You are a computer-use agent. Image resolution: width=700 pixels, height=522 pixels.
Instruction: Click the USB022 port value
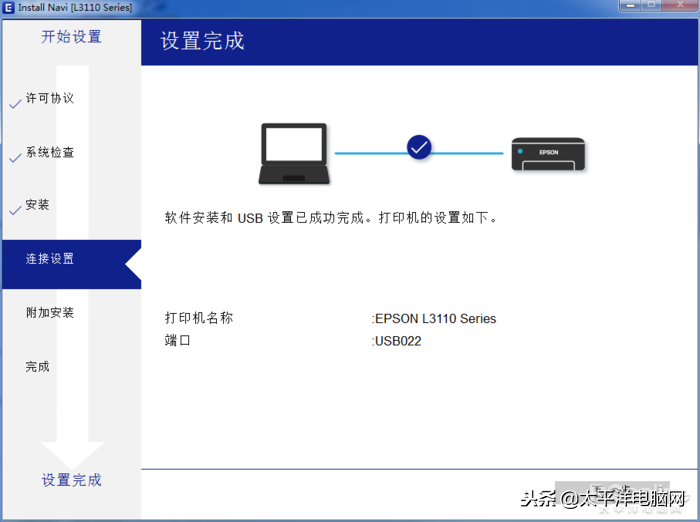coord(398,341)
